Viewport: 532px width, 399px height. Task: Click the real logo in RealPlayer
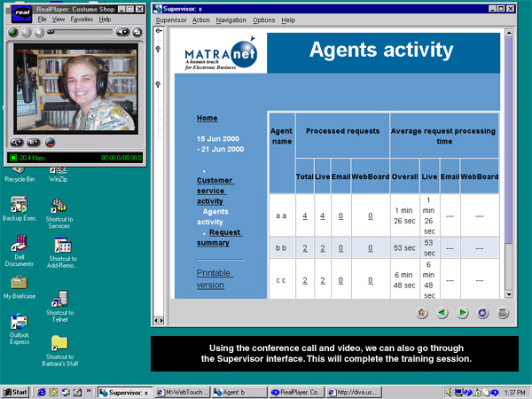pos(21,14)
